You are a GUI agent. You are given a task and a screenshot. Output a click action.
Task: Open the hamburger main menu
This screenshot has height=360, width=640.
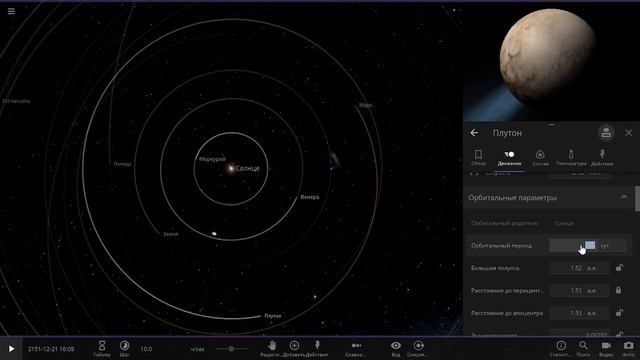click(11, 11)
